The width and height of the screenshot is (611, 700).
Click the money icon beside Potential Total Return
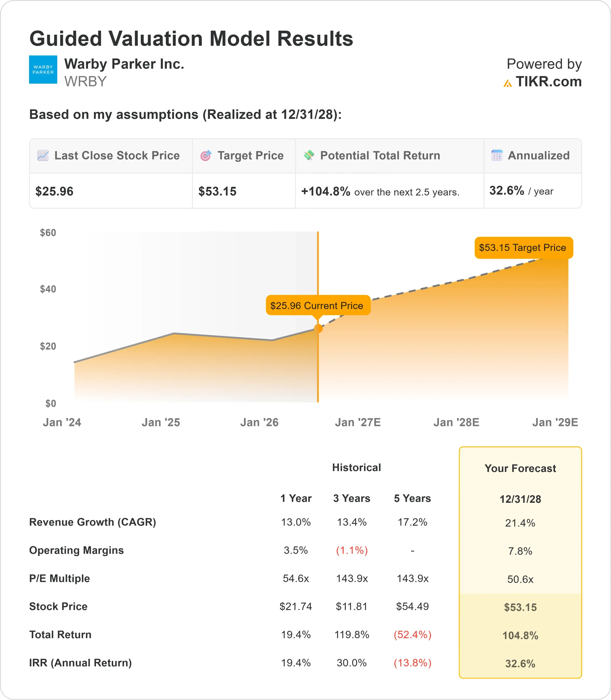[x=309, y=155]
